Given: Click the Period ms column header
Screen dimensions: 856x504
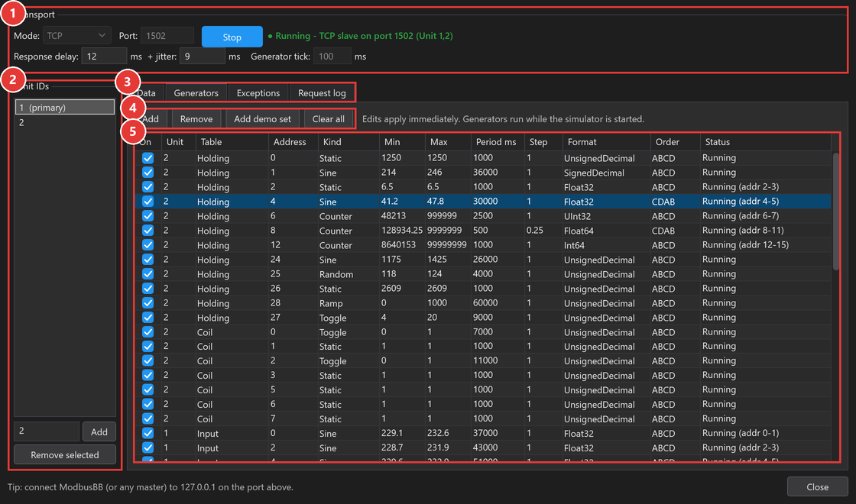Looking at the screenshot, I should click(x=498, y=142).
